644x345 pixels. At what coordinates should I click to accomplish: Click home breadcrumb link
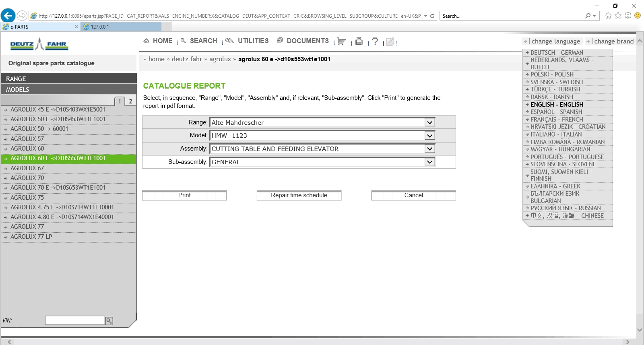tap(156, 59)
